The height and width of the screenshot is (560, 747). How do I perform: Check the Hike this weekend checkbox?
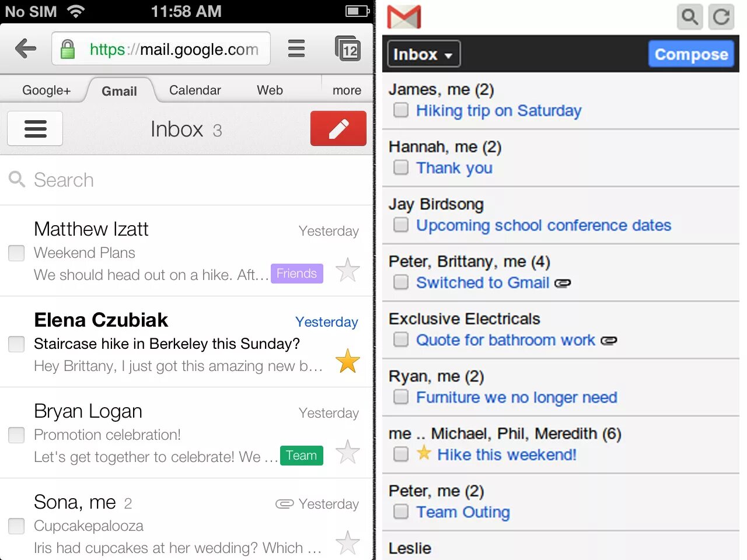click(401, 454)
